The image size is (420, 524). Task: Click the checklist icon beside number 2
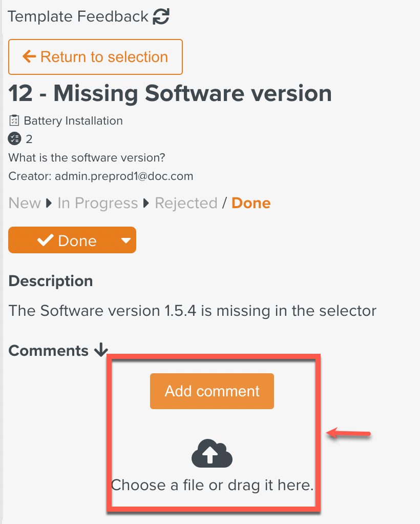pos(15,139)
